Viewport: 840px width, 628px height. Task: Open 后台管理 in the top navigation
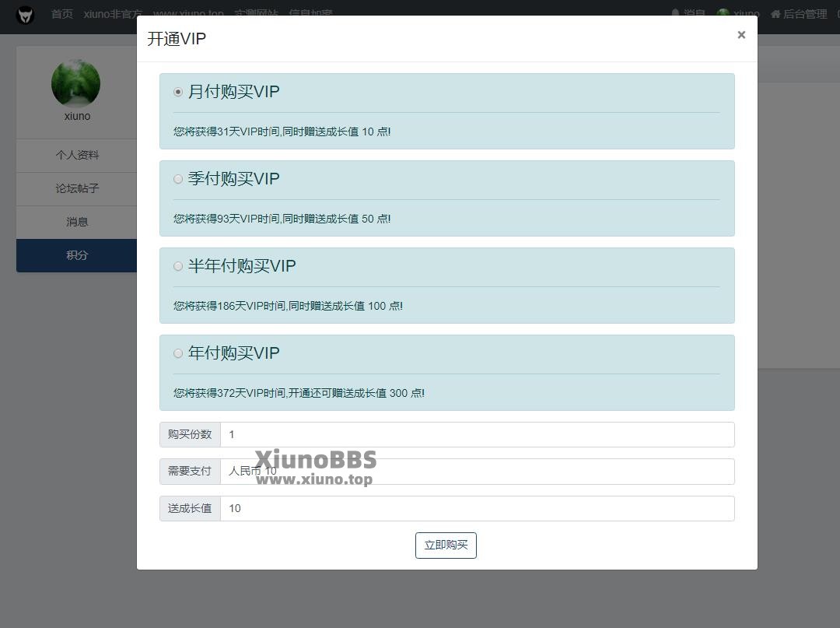[799, 14]
